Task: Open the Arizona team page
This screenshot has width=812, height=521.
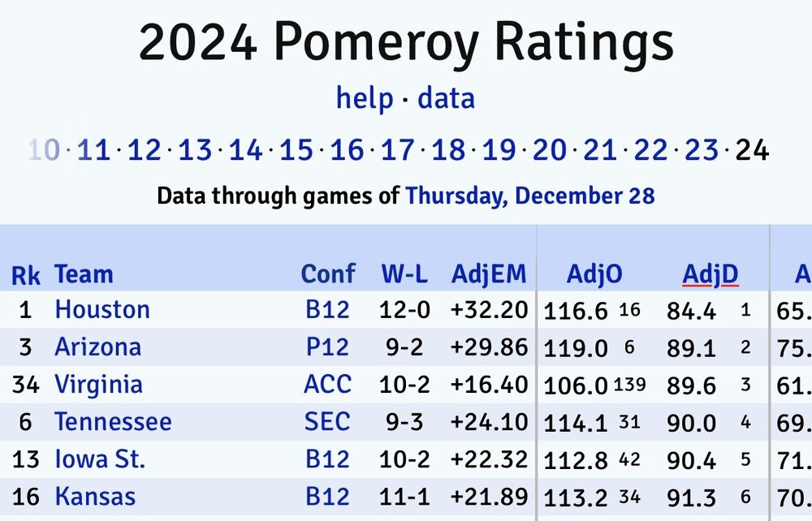Action: click(x=98, y=347)
